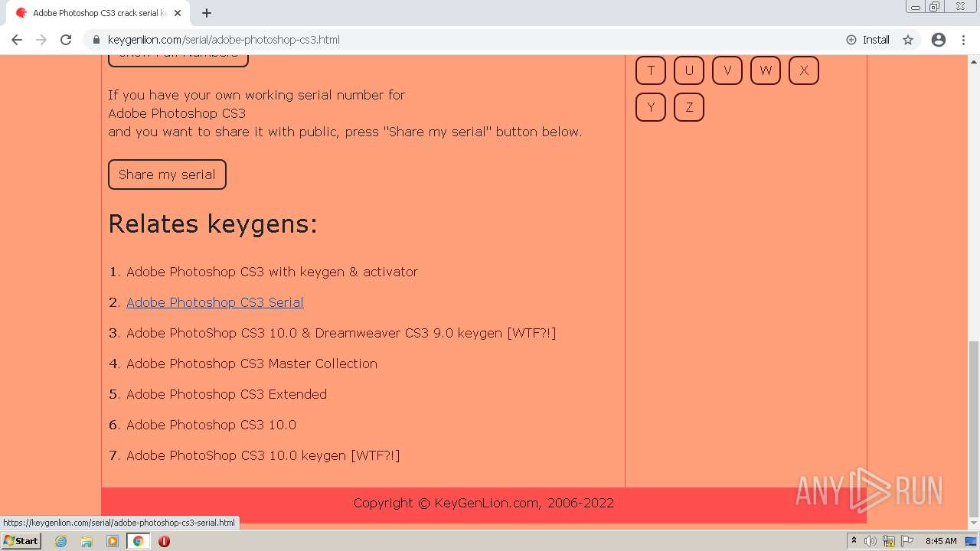The width and height of the screenshot is (980, 551).
Task: Show hidden system tray icons
Action: click(x=854, y=541)
